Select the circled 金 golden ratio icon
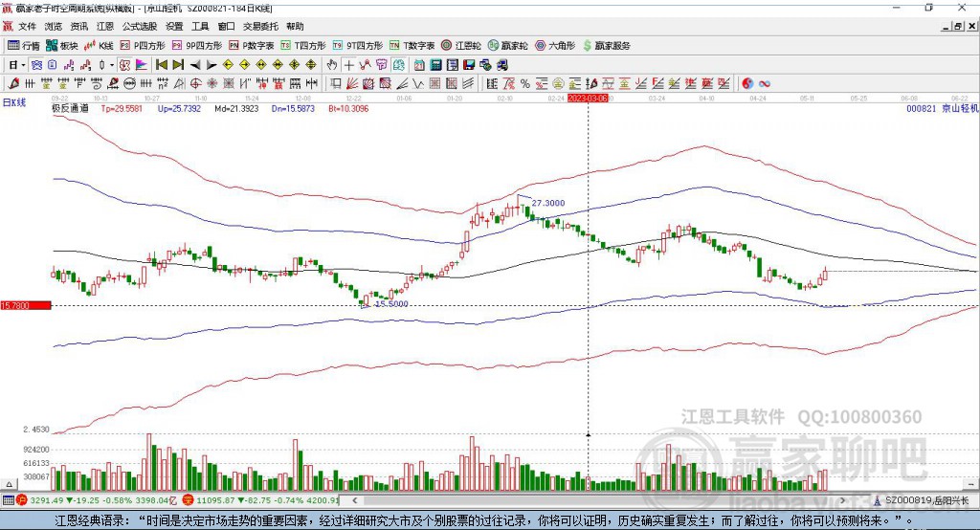The image size is (980, 530). point(558,84)
